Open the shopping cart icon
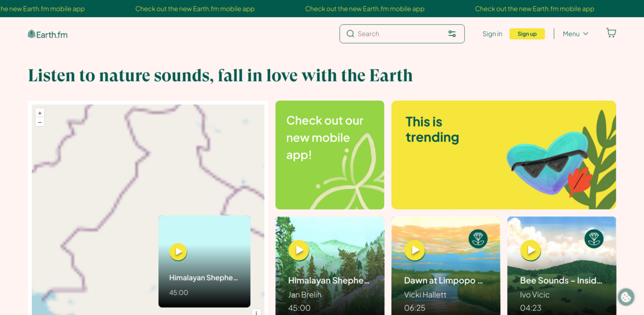Image resolution: width=644 pixels, height=315 pixels. 611,33
